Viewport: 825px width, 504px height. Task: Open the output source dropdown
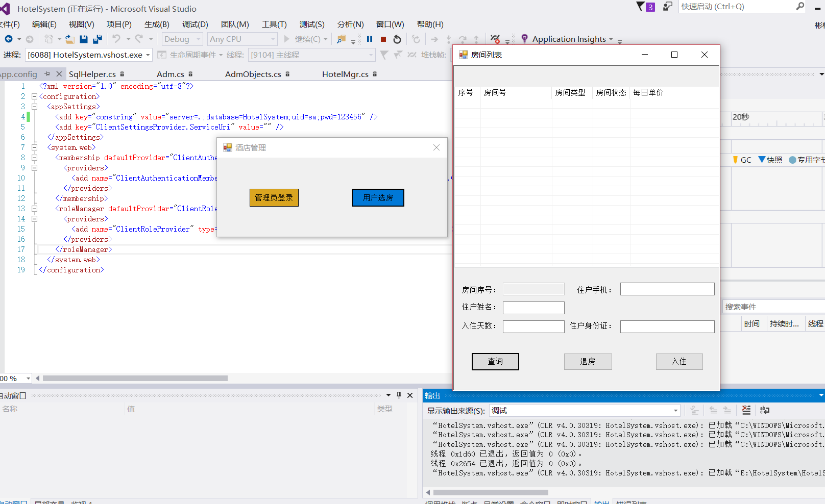tap(676, 411)
